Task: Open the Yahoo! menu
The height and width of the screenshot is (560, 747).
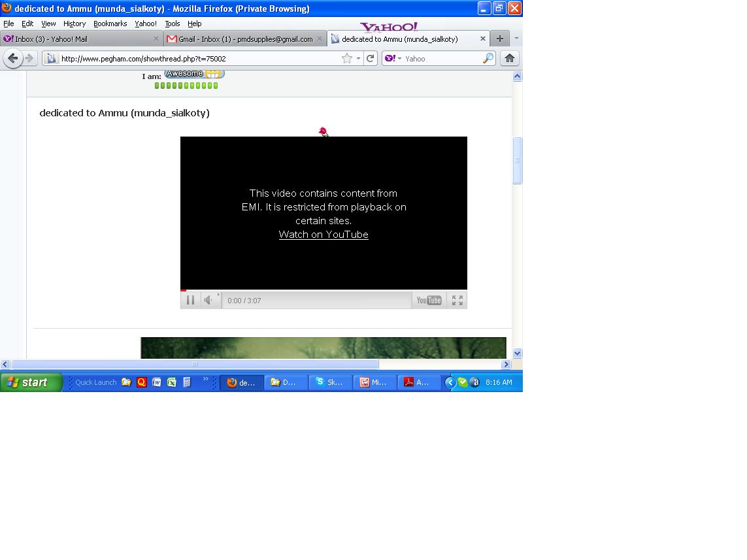Action: 145,24
